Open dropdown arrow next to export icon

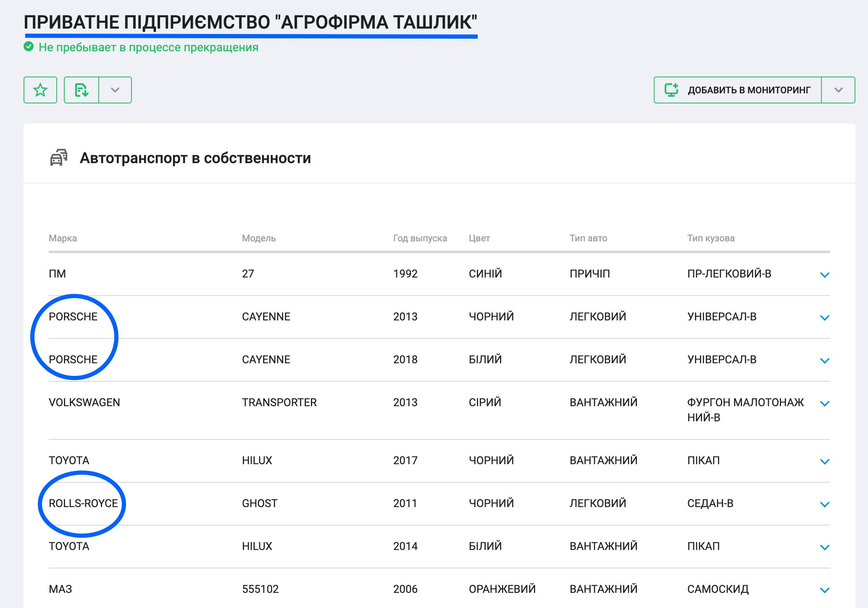coord(115,90)
